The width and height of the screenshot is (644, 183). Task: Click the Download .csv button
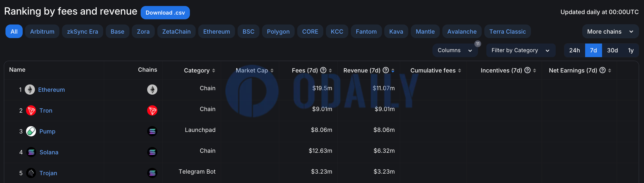click(165, 13)
